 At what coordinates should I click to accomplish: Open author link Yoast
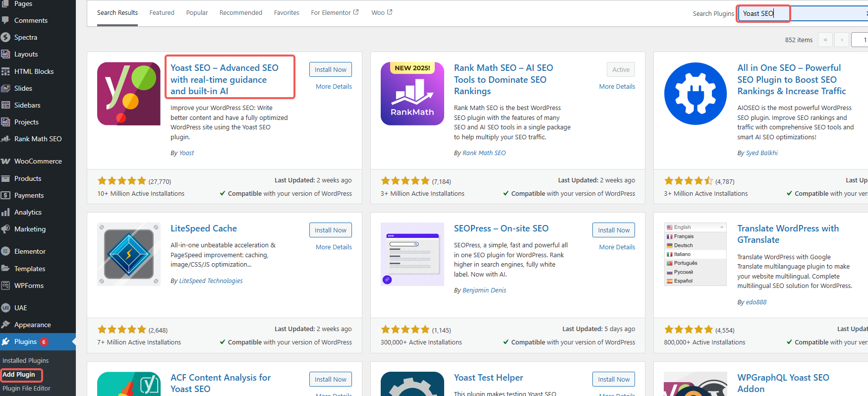(x=186, y=153)
